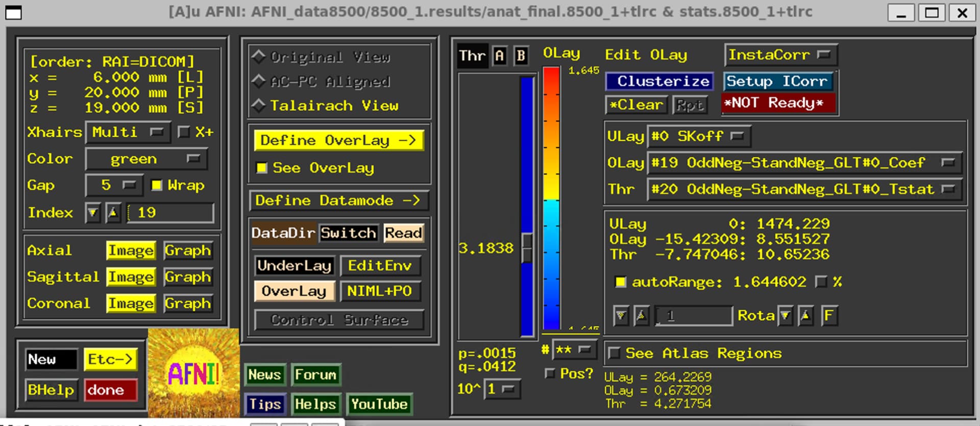Increase the OLay range value arrow
980x426 pixels.
(641, 316)
